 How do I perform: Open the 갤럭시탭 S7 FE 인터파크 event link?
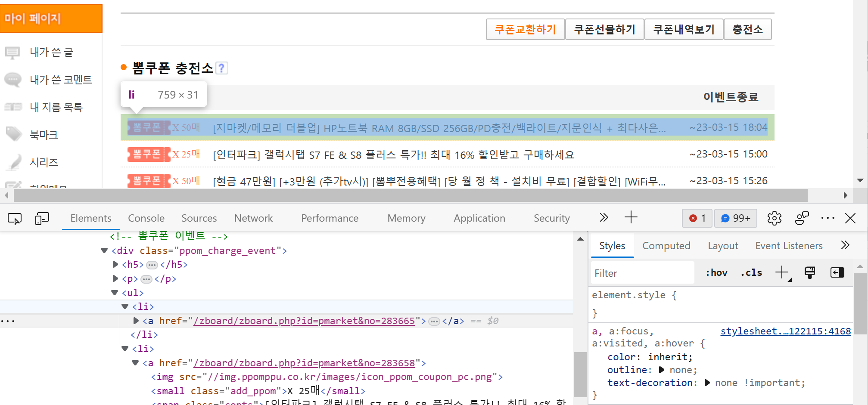point(393,155)
